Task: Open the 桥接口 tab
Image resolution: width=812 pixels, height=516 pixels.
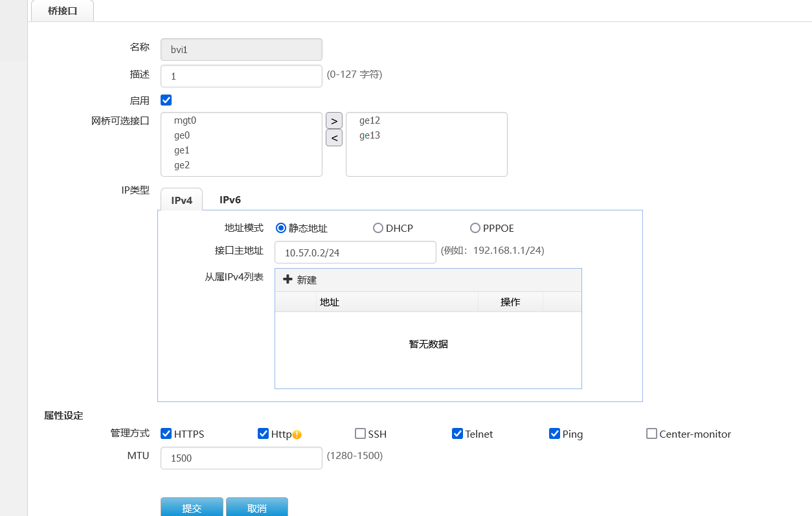Action: tap(63, 11)
